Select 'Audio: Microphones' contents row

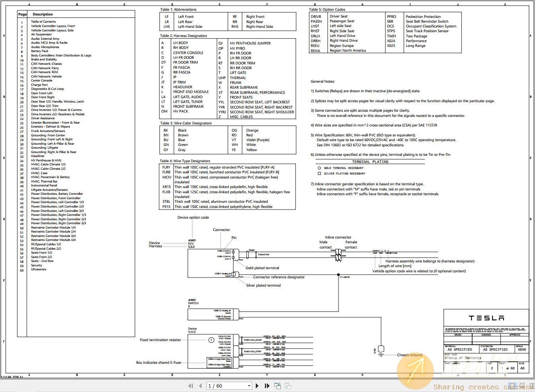coord(45,47)
